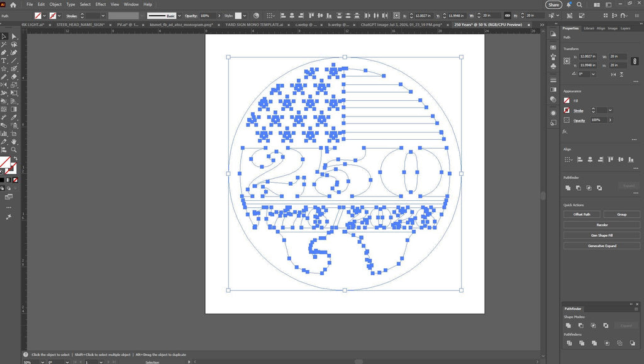644x364 pixels.
Task: Open the Window menu
Action: 131,4
